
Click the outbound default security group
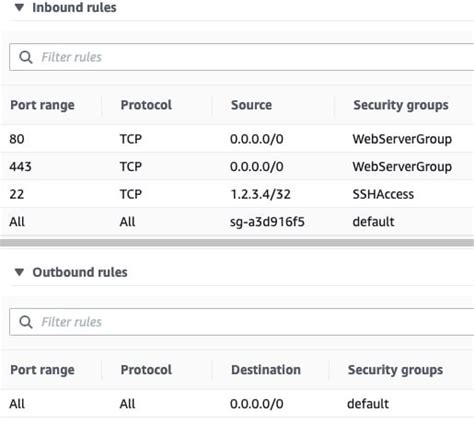coord(368,404)
